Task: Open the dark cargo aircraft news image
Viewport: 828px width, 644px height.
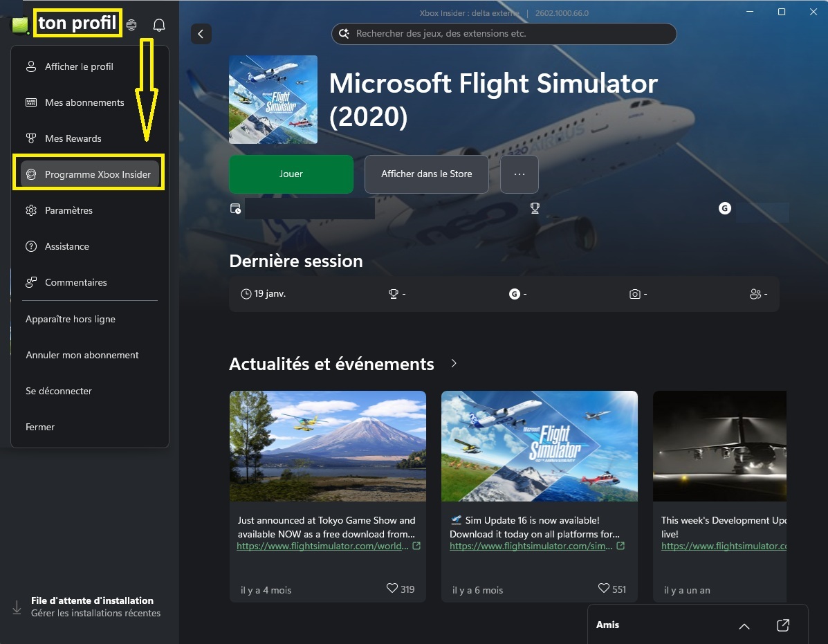Action: click(x=720, y=446)
